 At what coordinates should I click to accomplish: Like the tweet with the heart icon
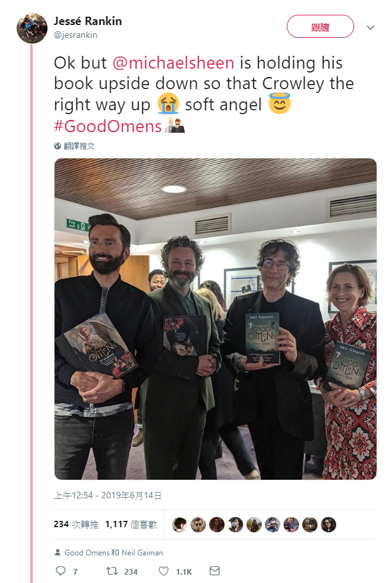pos(164,571)
